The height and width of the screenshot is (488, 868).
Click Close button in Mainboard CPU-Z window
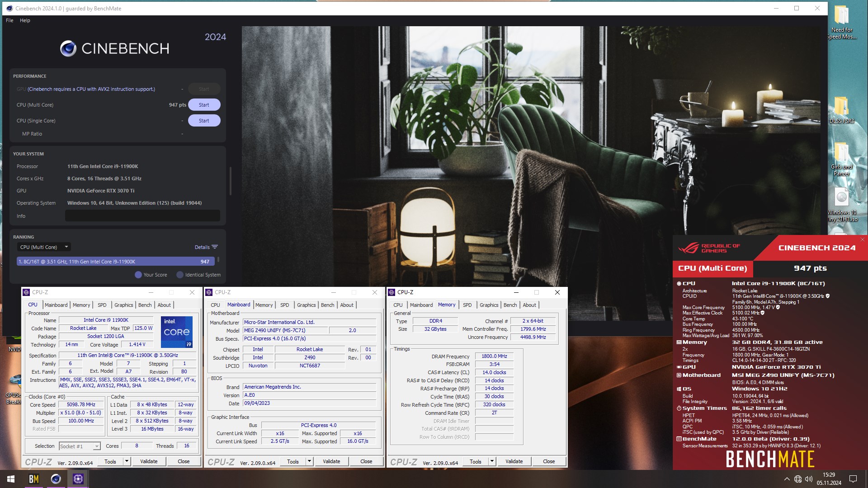366,461
